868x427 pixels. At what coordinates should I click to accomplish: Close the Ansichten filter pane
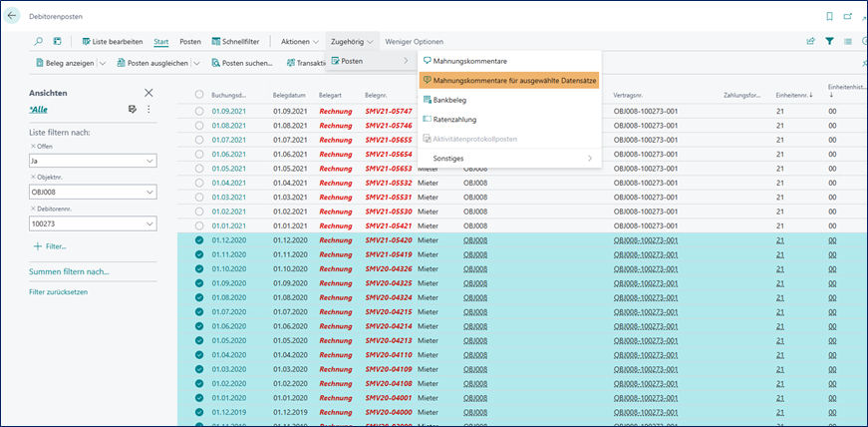pyautogui.click(x=148, y=93)
